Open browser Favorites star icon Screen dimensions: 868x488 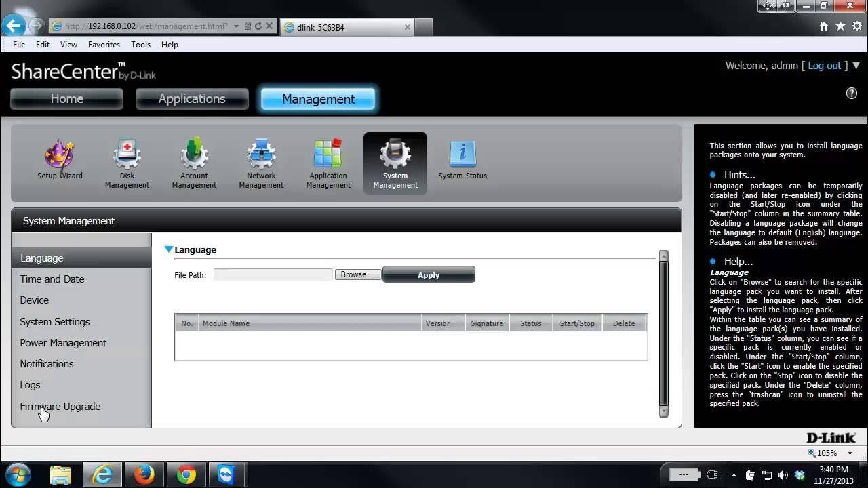tap(841, 26)
